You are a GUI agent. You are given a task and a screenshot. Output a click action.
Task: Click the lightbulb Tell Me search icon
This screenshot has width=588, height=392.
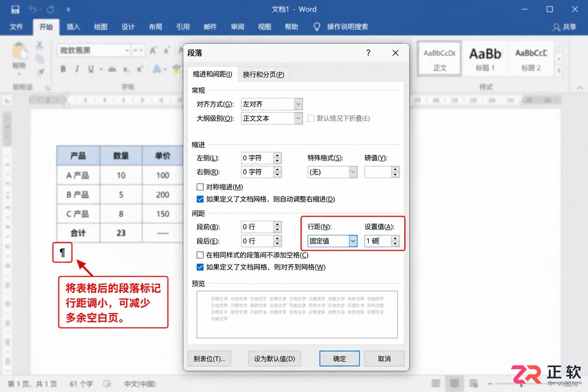point(317,27)
